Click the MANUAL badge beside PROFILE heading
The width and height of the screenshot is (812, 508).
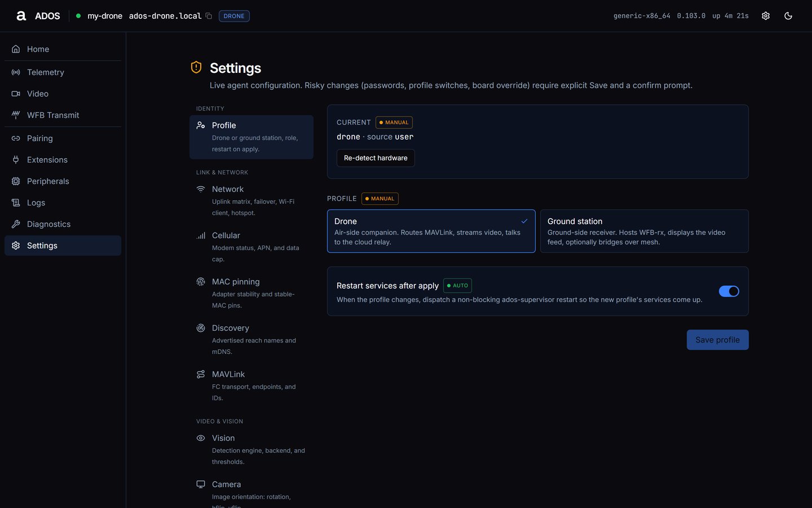point(380,199)
